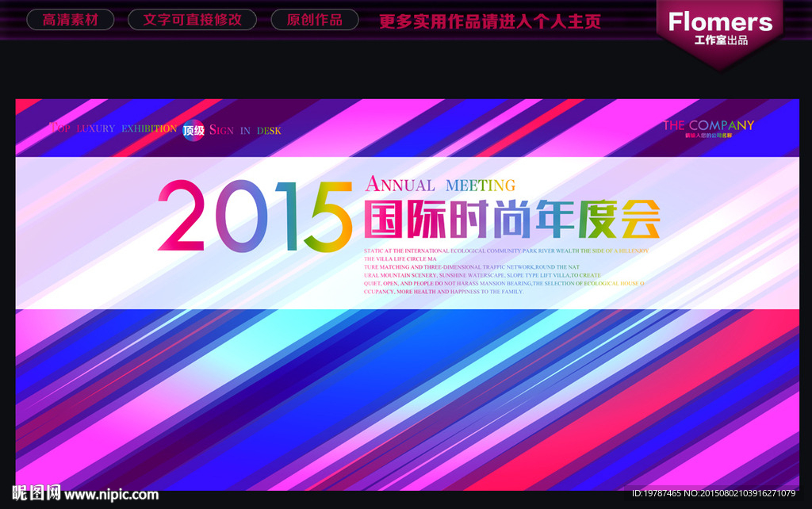Click the large 2015 number
Screen dimensions: 812x509
tap(255, 216)
